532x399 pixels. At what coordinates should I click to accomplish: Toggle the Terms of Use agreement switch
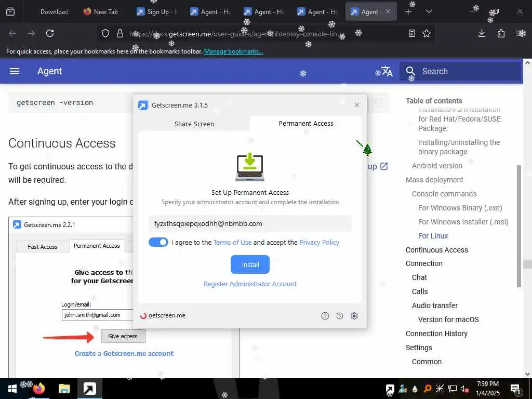[x=158, y=242]
